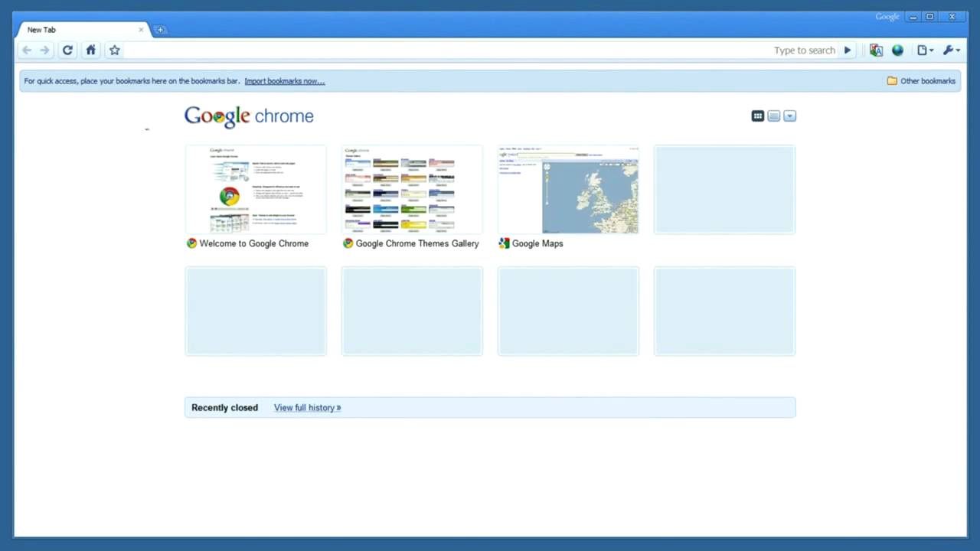Screen dimensions: 980x551
Task: Maximize the Chrome window
Action: 930,17
